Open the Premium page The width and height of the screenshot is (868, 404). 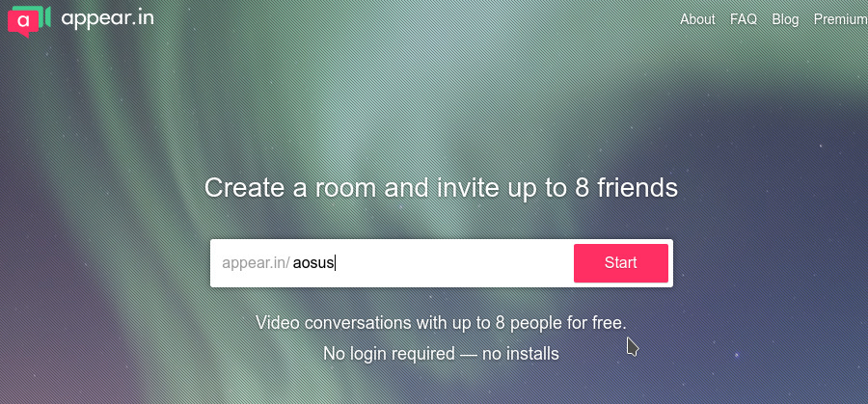click(840, 19)
